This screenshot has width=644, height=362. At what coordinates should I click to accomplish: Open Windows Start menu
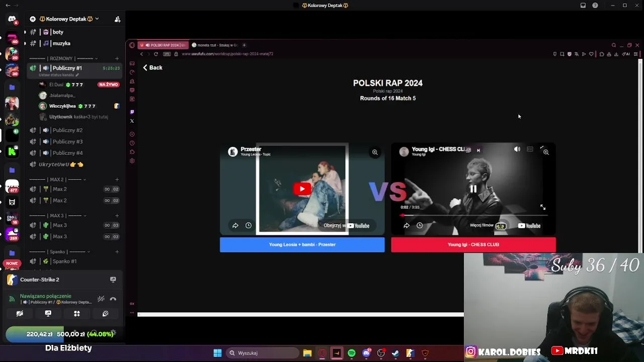217,353
